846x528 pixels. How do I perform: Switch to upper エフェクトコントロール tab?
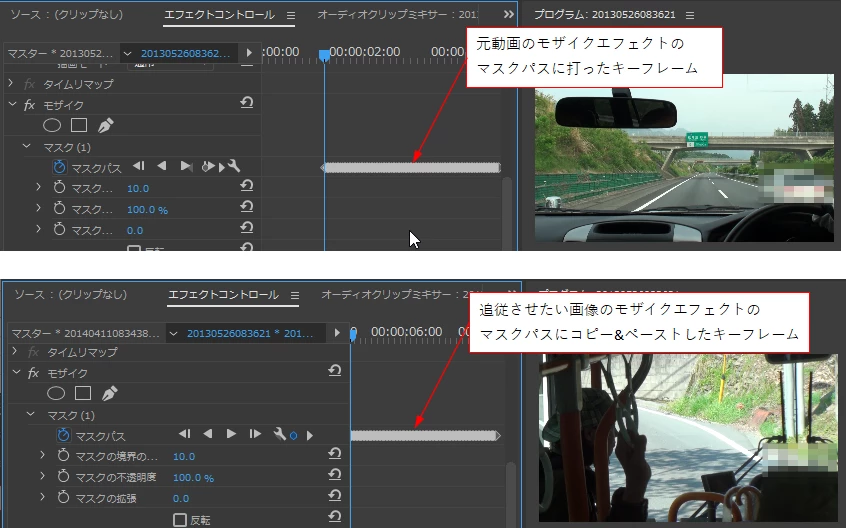[x=220, y=15]
